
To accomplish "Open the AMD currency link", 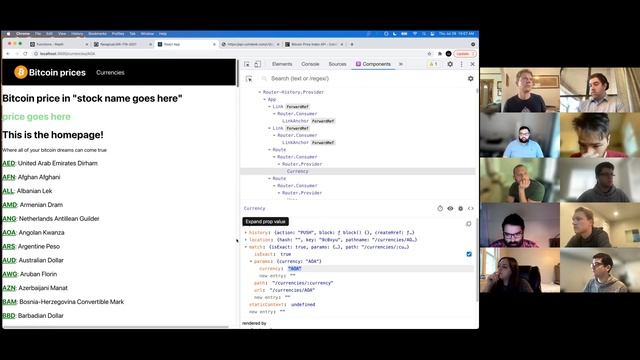I will coord(9,205).
